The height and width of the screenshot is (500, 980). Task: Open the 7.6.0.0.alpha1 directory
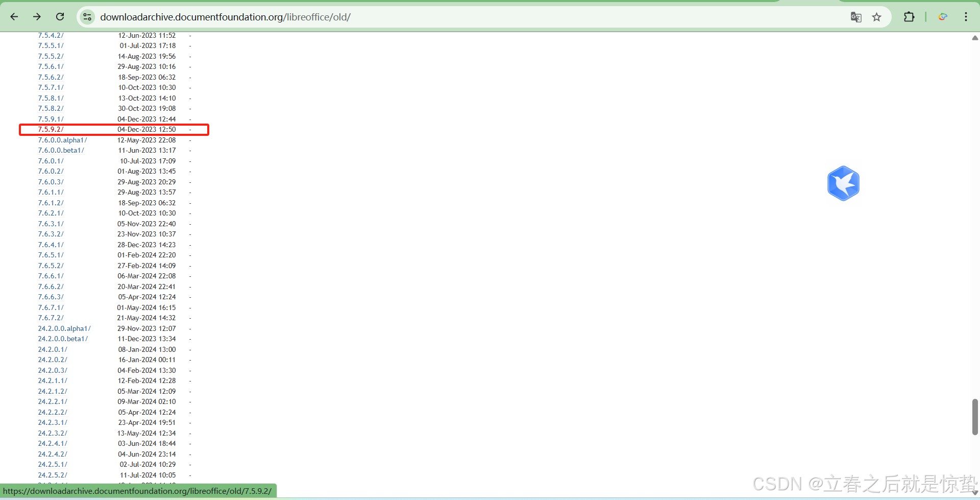click(x=61, y=139)
